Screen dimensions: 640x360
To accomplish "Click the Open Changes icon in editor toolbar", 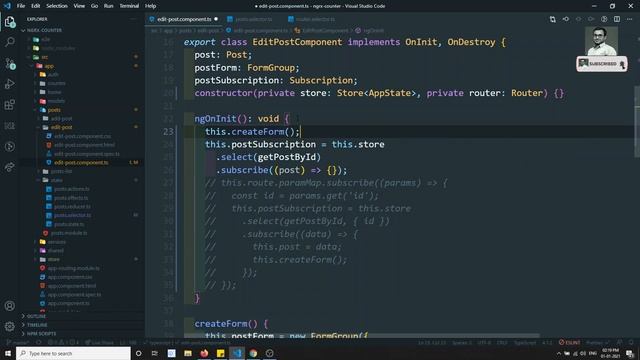I will [553, 19].
